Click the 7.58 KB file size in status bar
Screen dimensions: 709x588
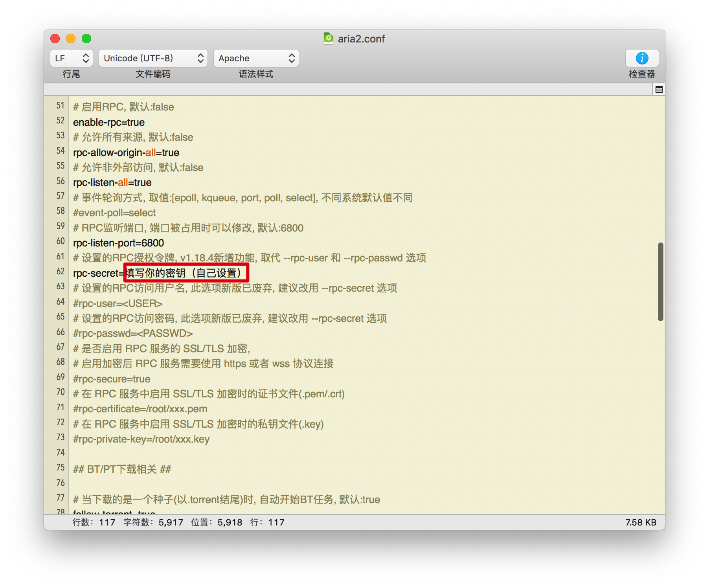pyautogui.click(x=641, y=522)
